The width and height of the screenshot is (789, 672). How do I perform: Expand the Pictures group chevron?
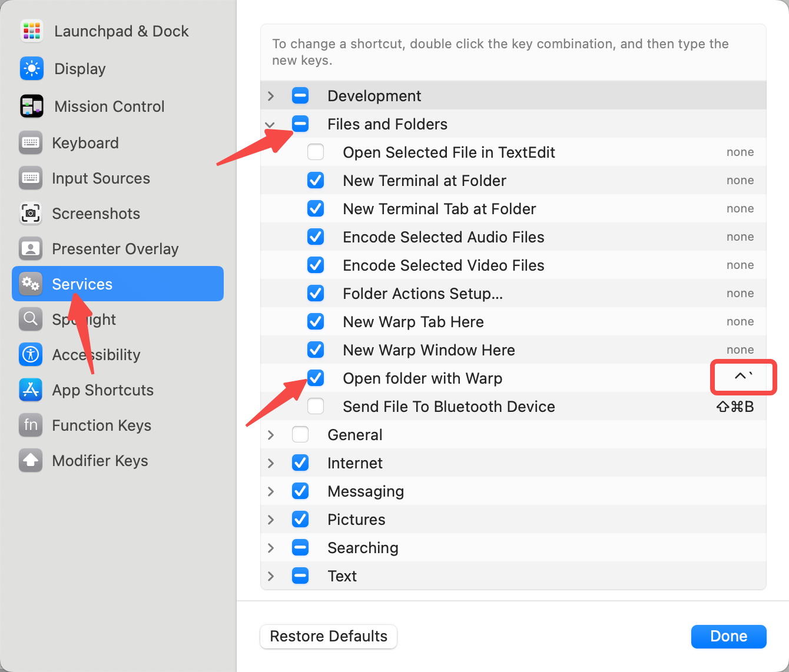point(271,519)
